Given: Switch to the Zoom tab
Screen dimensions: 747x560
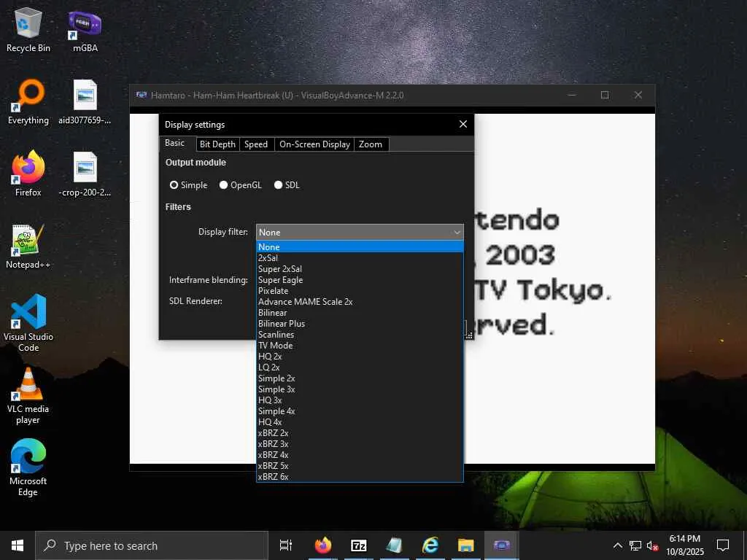Looking at the screenshot, I should coord(371,144).
